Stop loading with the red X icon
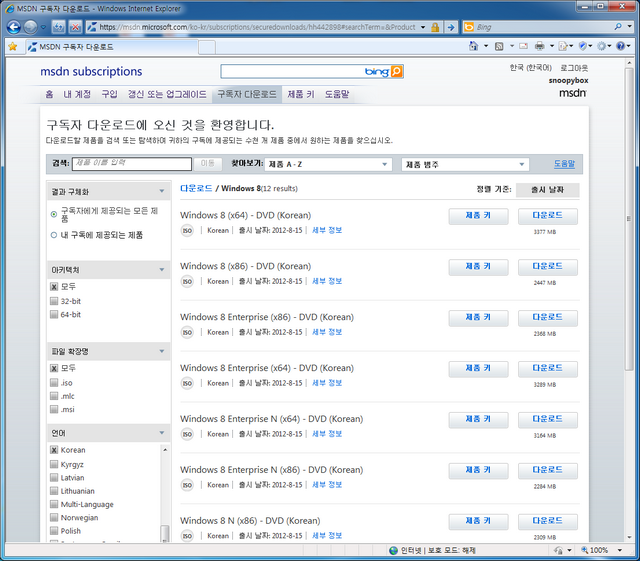Screen dimensions: 640x561 click(75, 27)
